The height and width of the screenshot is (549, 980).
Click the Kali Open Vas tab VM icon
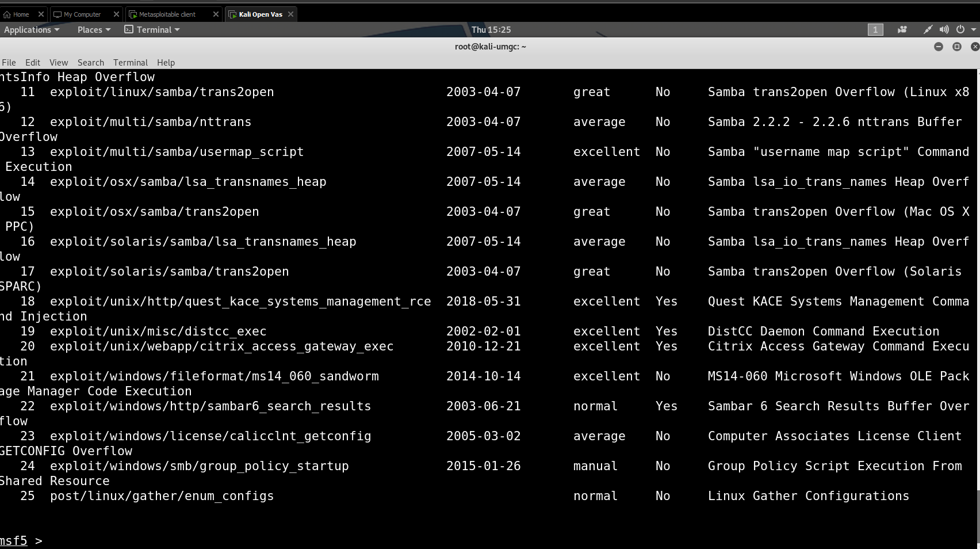(232, 14)
